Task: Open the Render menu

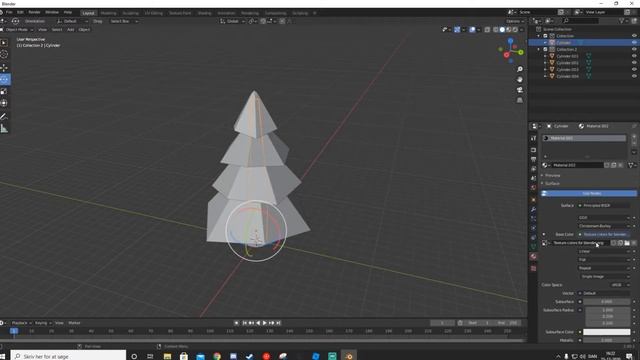Action: click(x=34, y=13)
